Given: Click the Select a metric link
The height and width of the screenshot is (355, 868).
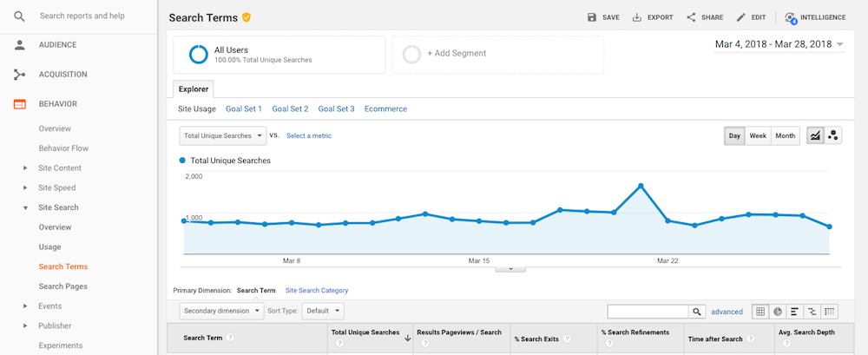Looking at the screenshot, I should 309,135.
